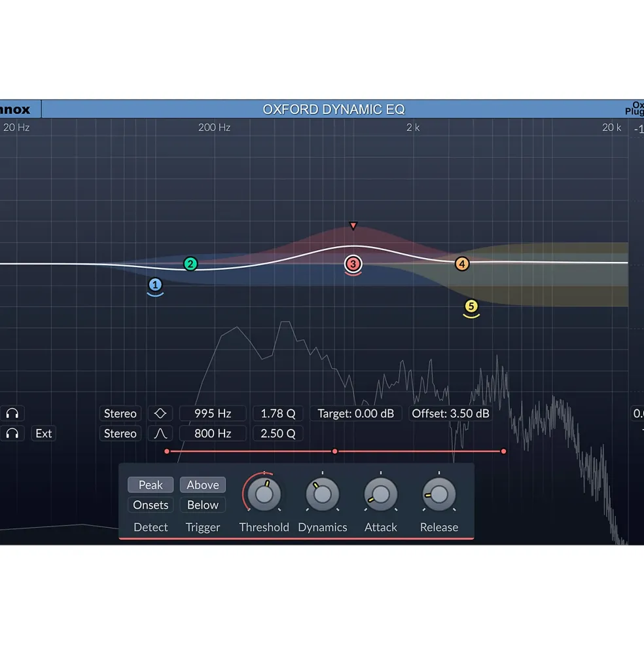Change diamond filter shape icon
Viewport: 644px width, 645px height.
[x=160, y=413]
